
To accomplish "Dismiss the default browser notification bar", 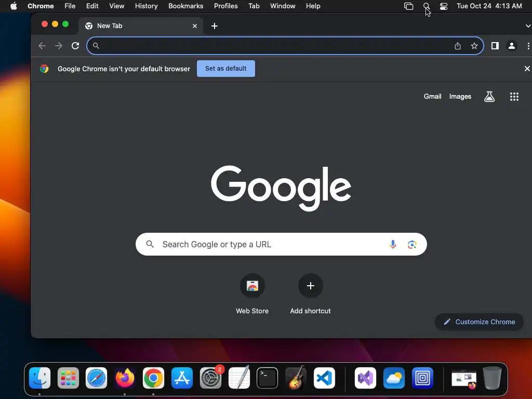I will click(527, 69).
